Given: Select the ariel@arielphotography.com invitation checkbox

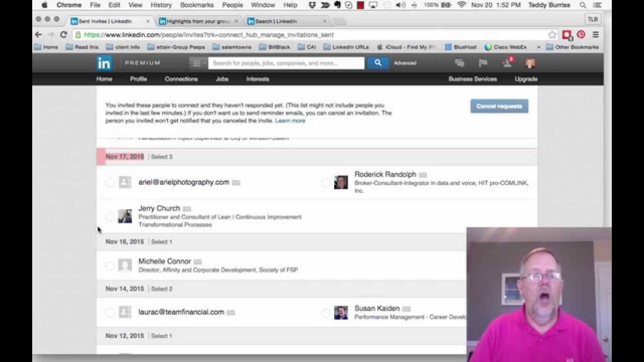Looking at the screenshot, I should 110,183.
